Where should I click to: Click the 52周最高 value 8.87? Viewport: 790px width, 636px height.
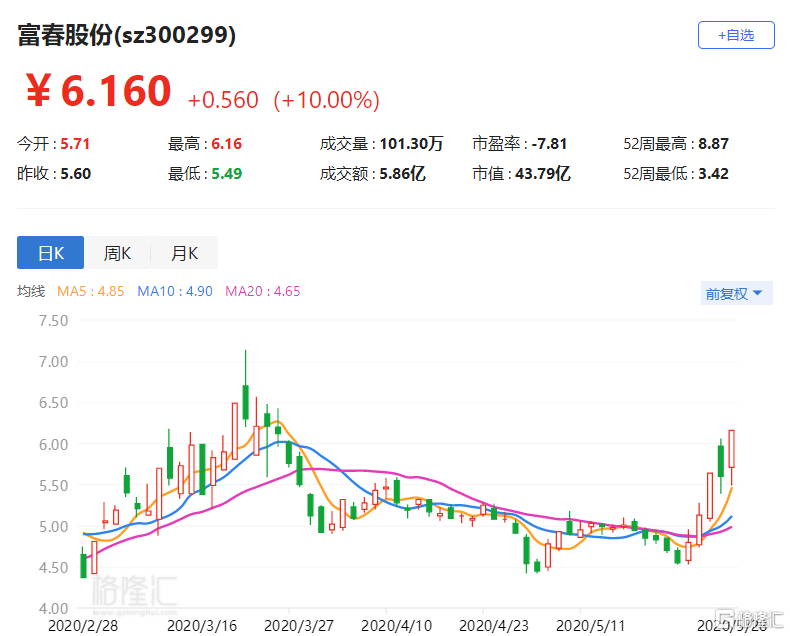(x=713, y=144)
